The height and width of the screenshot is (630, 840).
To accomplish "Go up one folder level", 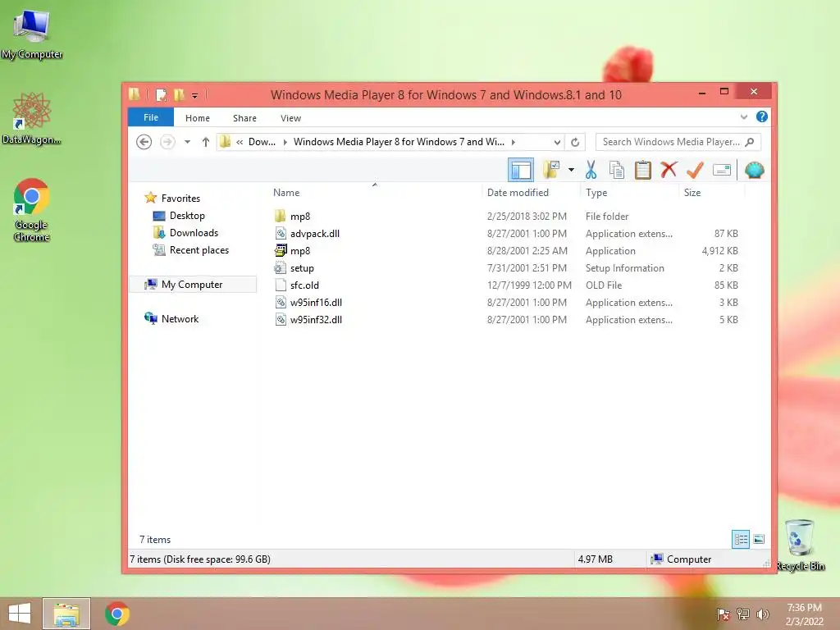I will click(x=206, y=142).
